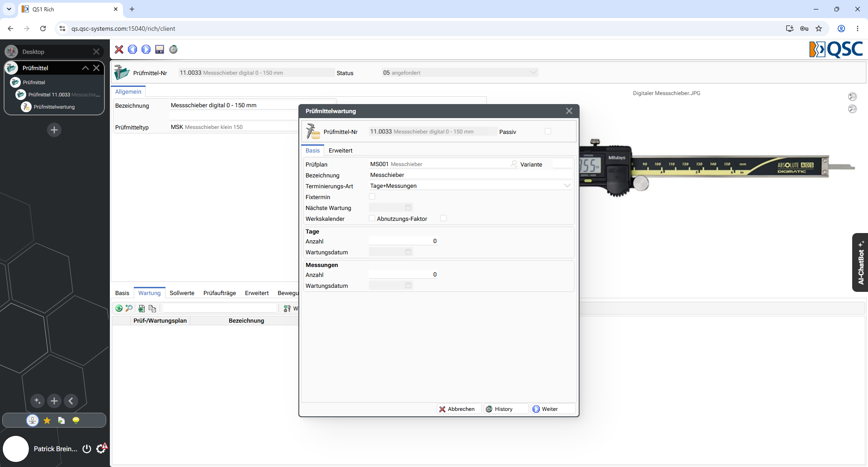Click the copy documents icon in Wartung toolbar
Viewport: 868px width, 467px height.
(152, 308)
